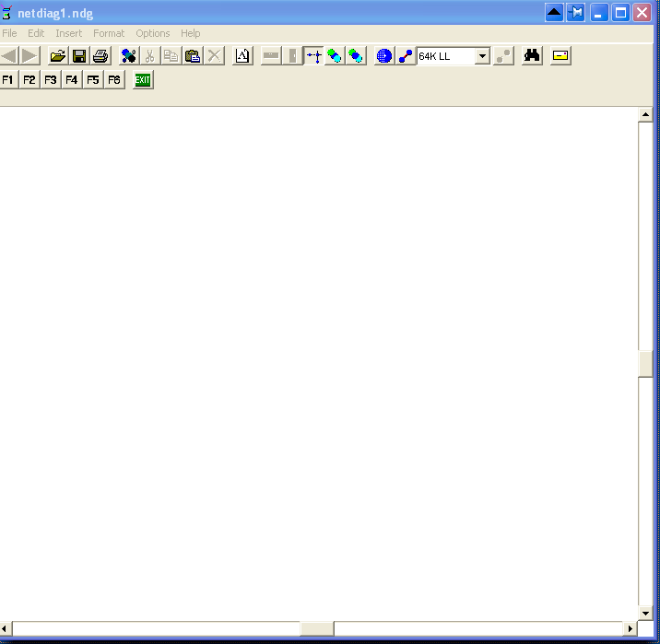Open the File menu
Image resolution: width=660 pixels, height=644 pixels.
(x=9, y=33)
